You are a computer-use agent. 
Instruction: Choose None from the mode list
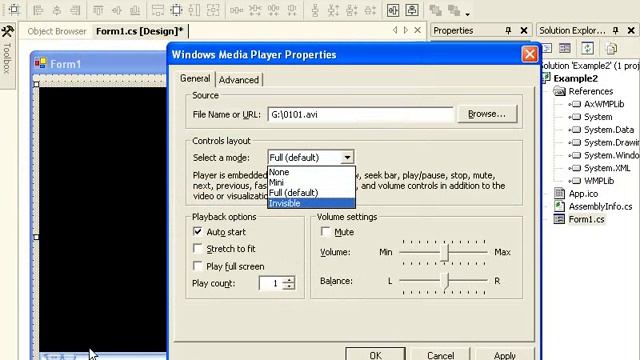311,172
